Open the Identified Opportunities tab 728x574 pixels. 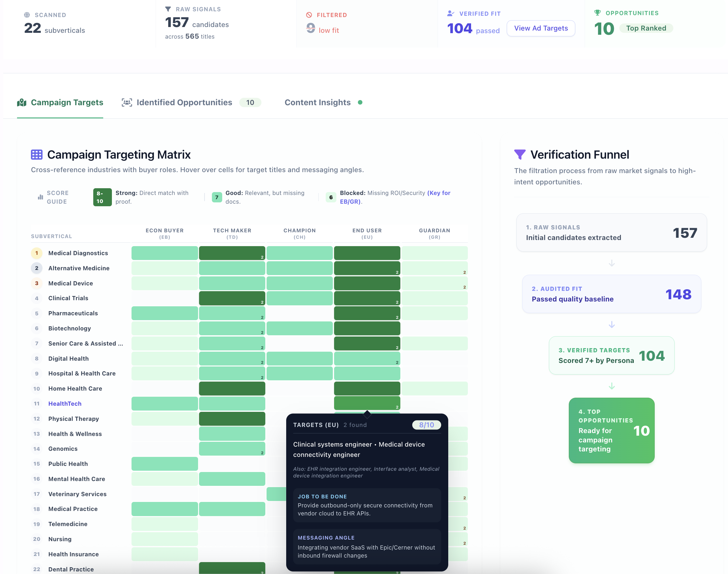(184, 103)
